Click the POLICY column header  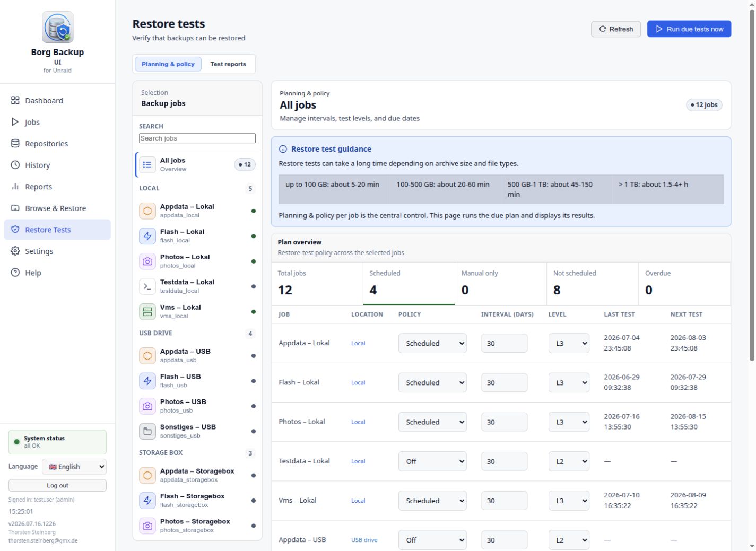tap(410, 314)
